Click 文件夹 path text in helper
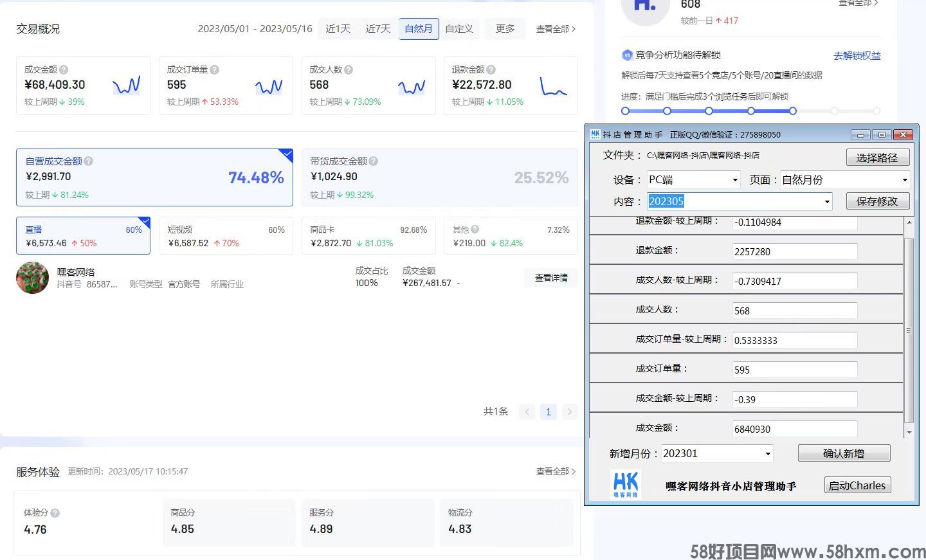The width and height of the screenshot is (926, 560). [x=703, y=156]
